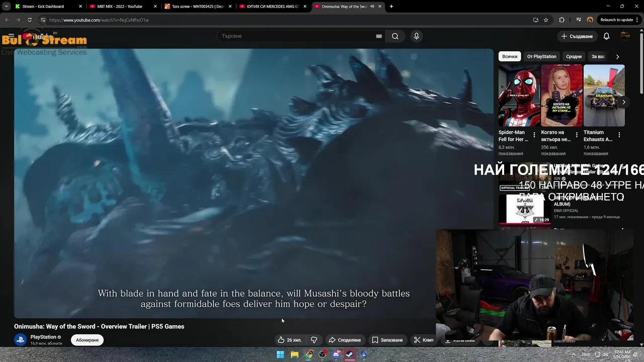Open options menu for Когато на актьора video
This screenshot has height=362, width=644.
click(577, 135)
